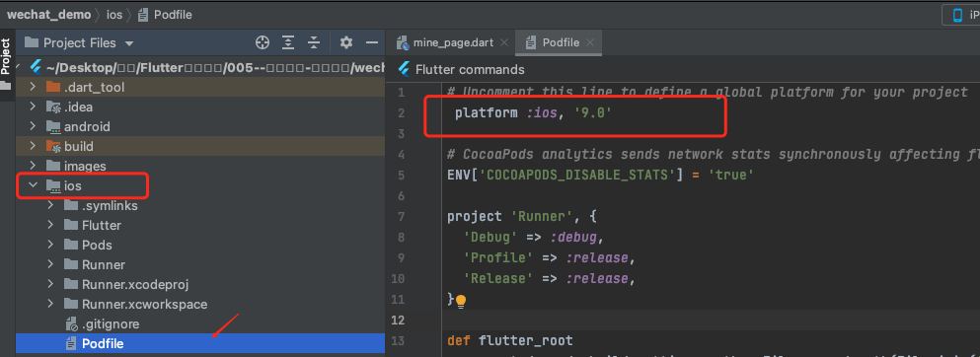This screenshot has height=357, width=980.
Task: Click the locate target (select opened file) icon
Action: click(263, 42)
